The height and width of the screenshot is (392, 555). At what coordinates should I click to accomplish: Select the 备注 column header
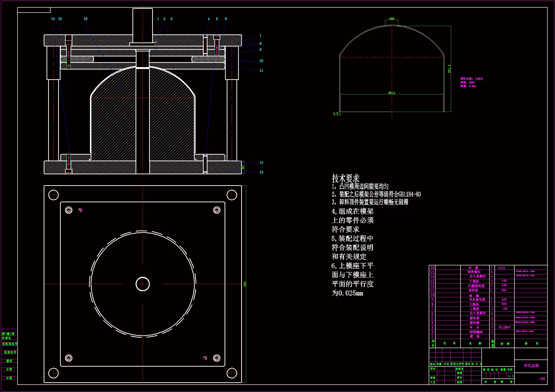pos(531,343)
